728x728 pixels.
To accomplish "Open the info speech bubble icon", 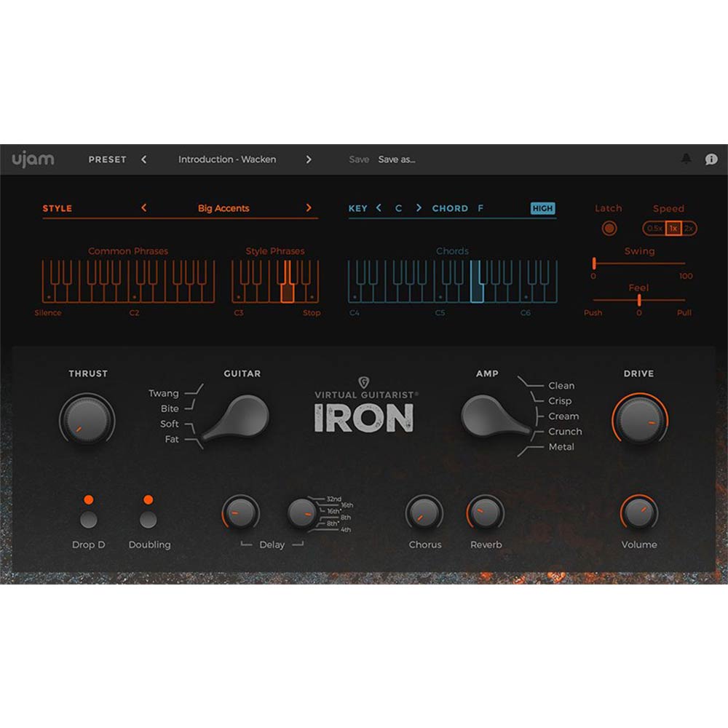I will 711,159.
